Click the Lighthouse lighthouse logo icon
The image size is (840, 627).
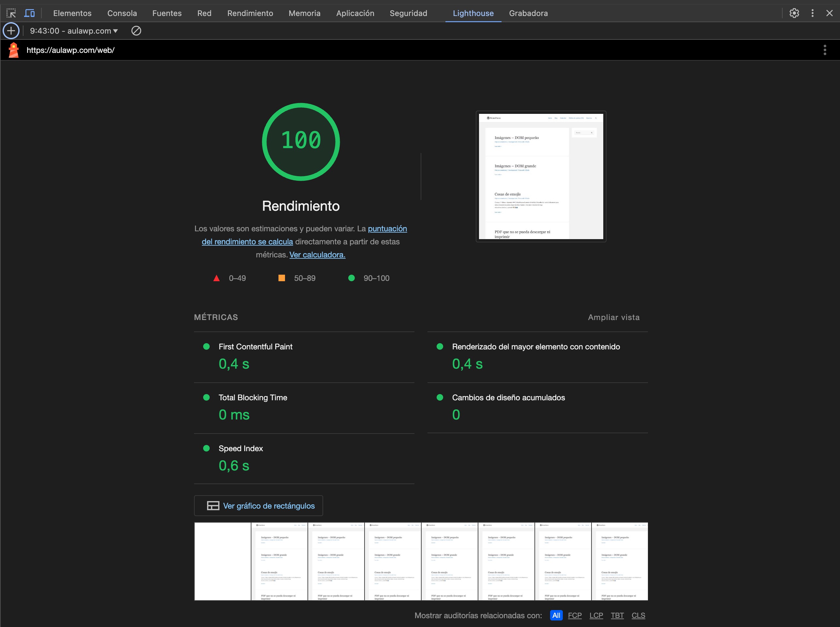[14, 50]
